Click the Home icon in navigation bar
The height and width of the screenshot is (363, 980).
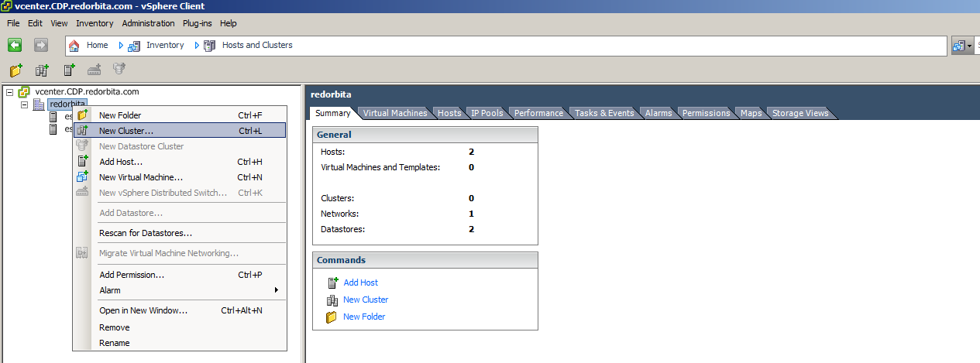point(74,45)
